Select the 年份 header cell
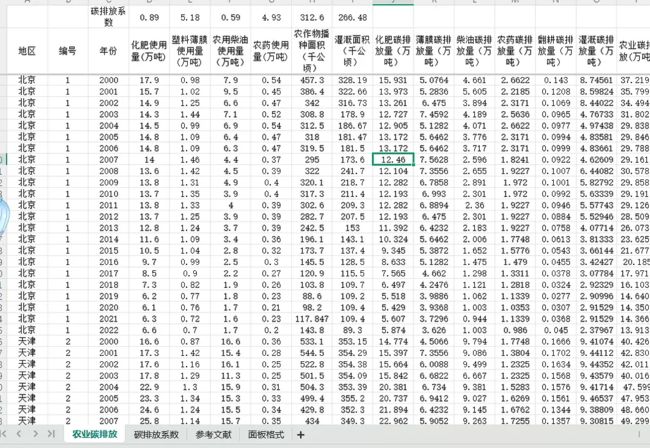Screen dimensions: 650x448 tap(108, 51)
